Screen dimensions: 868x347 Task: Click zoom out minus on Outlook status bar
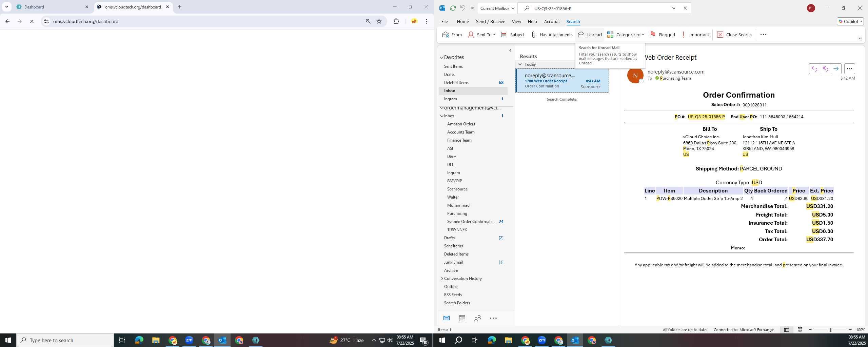pyautogui.click(x=810, y=330)
